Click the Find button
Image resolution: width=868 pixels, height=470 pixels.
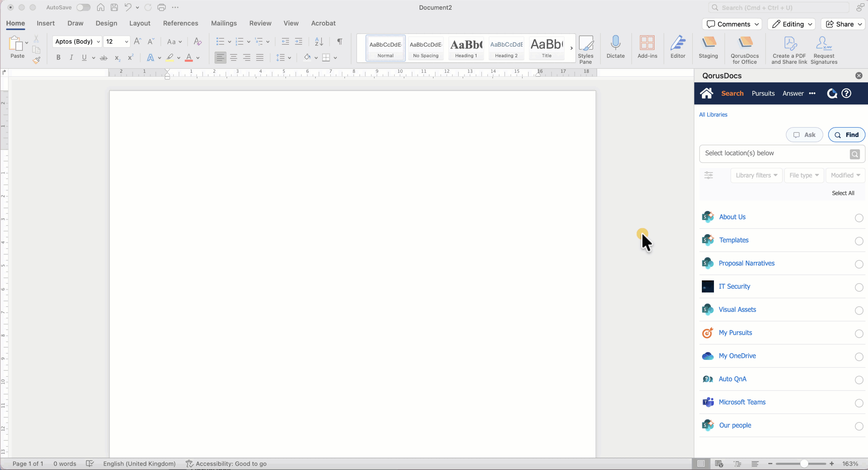click(x=847, y=135)
